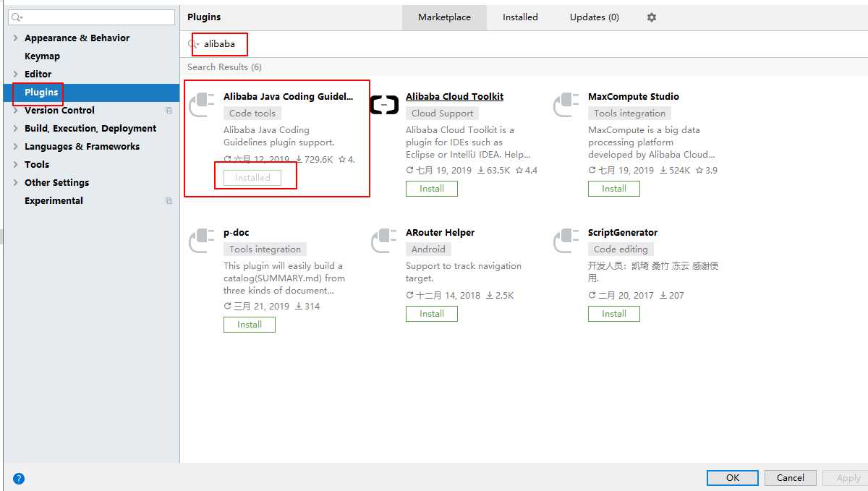868x491 pixels.
Task: Click the download icon next to 314
Action: tap(299, 307)
